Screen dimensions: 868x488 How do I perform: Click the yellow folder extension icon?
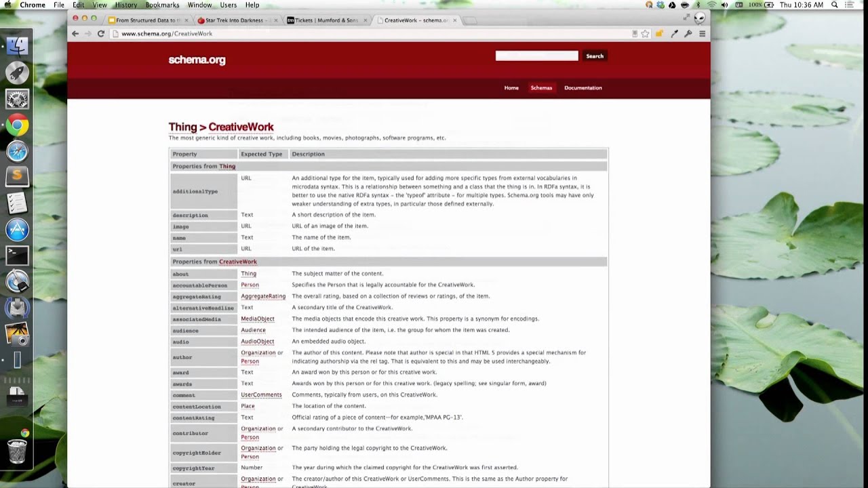coord(659,33)
